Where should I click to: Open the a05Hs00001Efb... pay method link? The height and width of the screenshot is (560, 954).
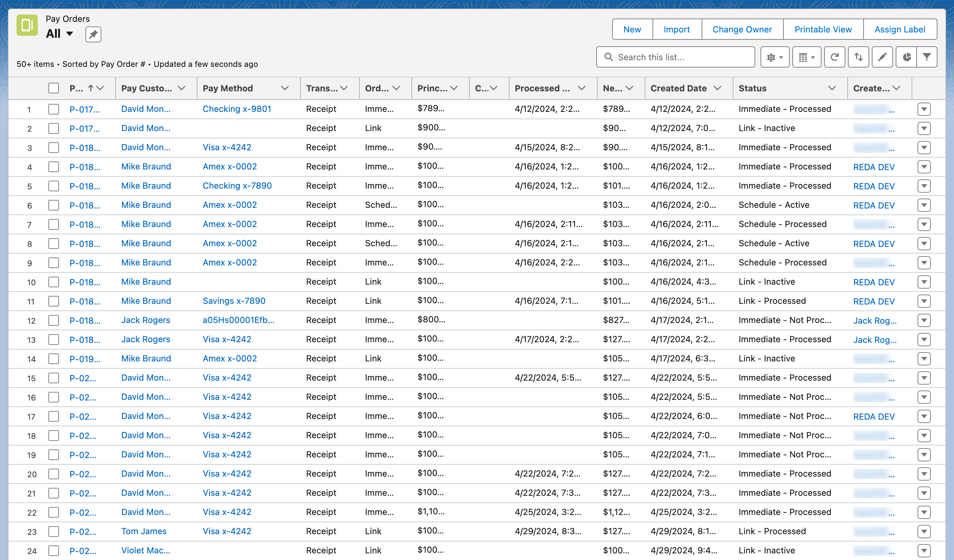(238, 320)
